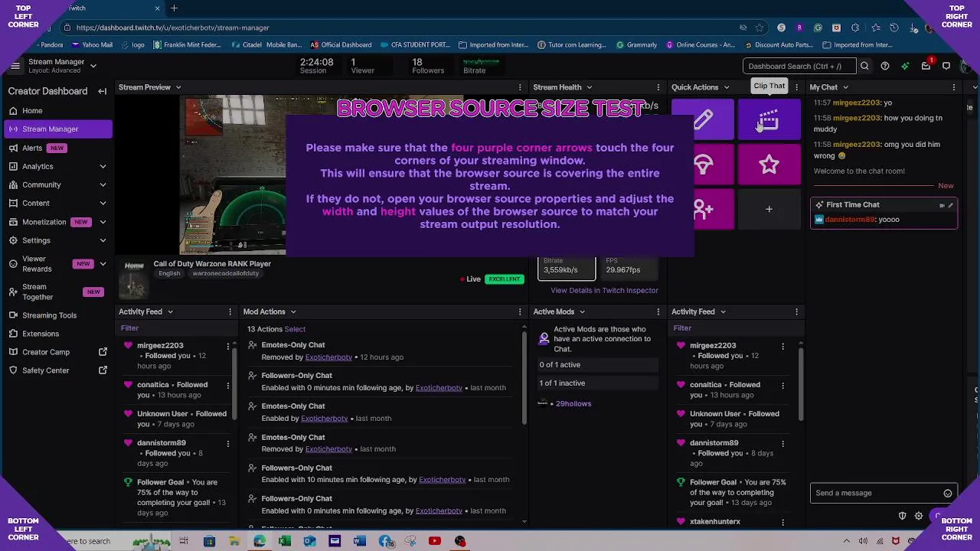The height and width of the screenshot is (551, 980).
Task: Click the right Activity Feed scrollbar
Action: click(801, 383)
